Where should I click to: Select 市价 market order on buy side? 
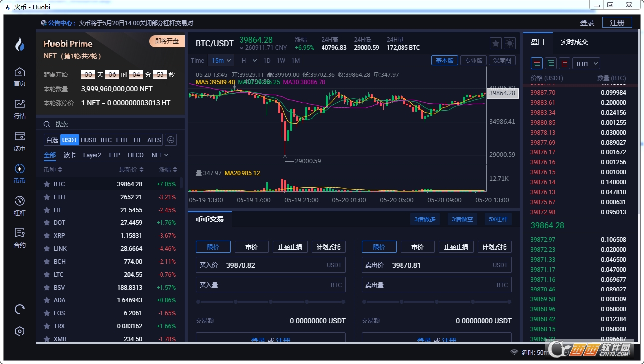click(x=251, y=247)
